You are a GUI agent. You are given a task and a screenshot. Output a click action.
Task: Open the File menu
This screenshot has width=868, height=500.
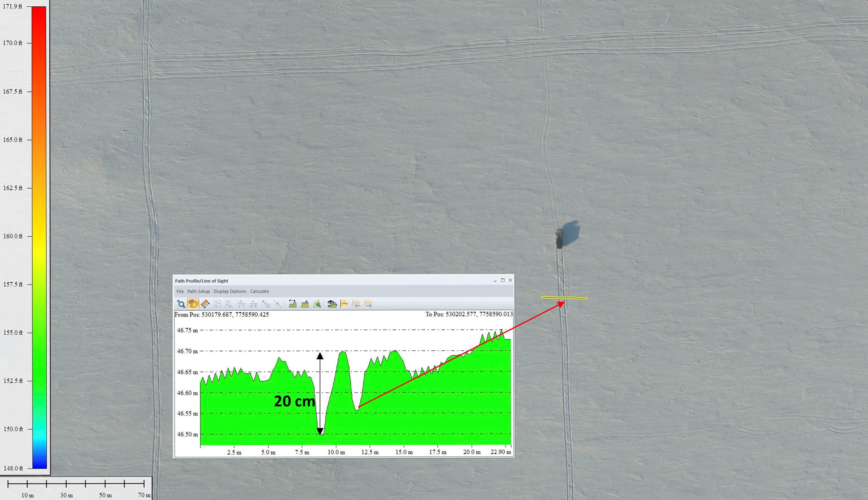pyautogui.click(x=180, y=291)
